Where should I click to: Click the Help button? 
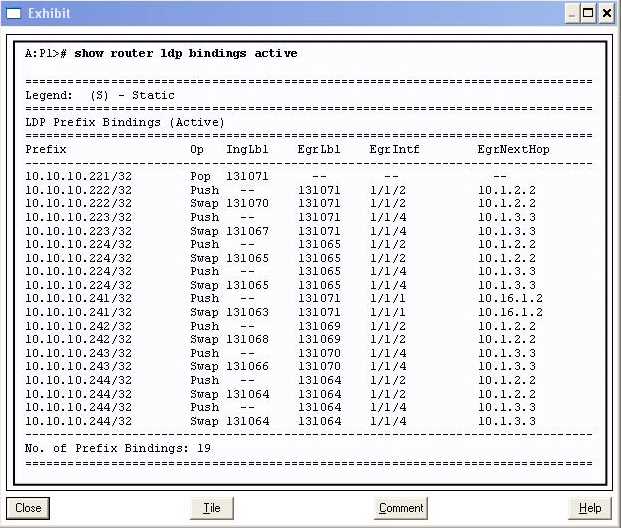click(x=589, y=508)
